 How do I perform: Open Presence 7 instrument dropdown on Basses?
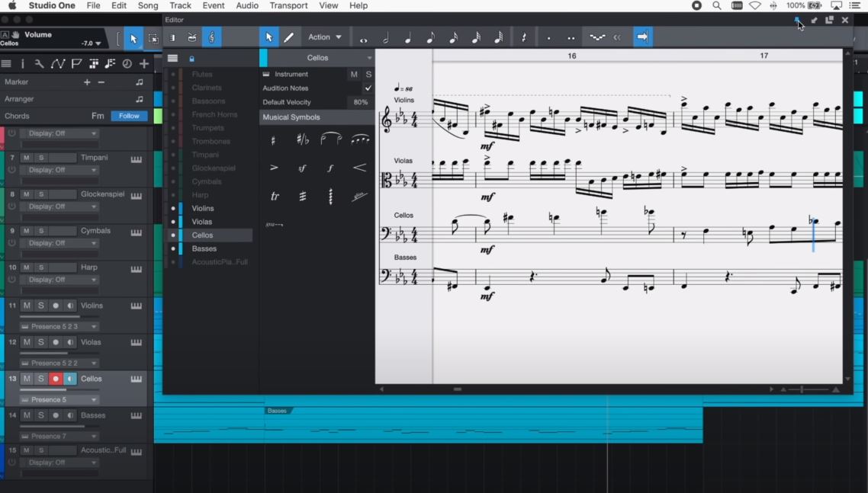click(59, 436)
